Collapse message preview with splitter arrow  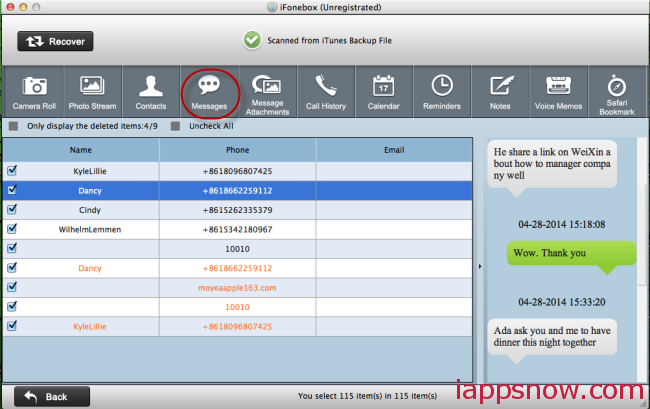[x=480, y=266]
